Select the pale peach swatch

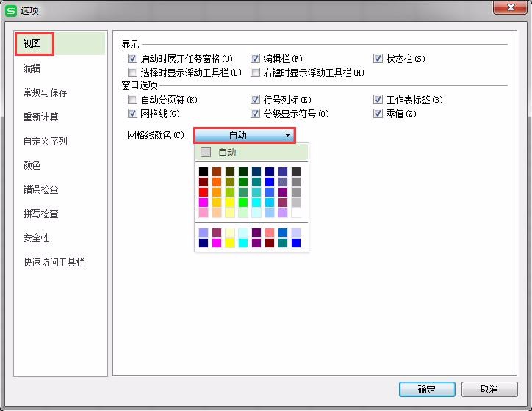[217, 213]
